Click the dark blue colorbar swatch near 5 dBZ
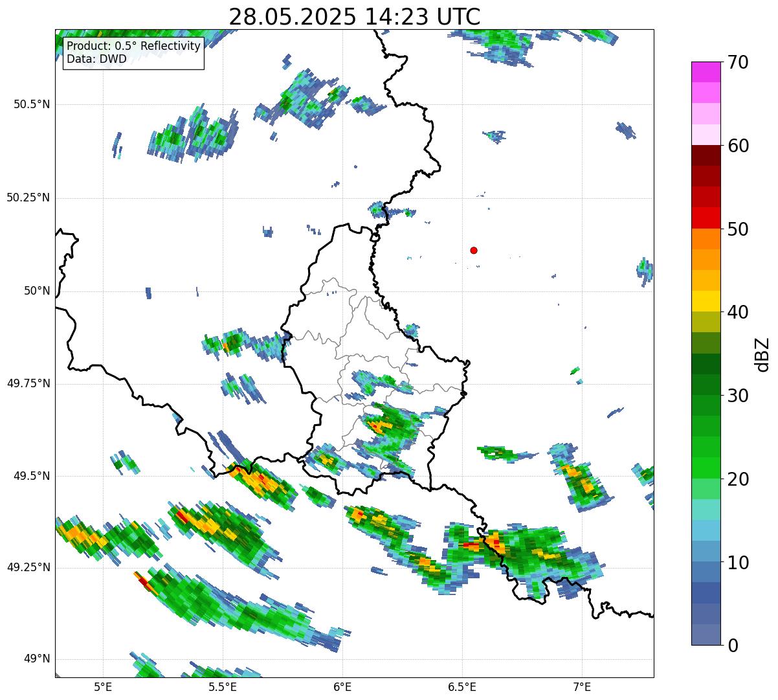 point(706,593)
